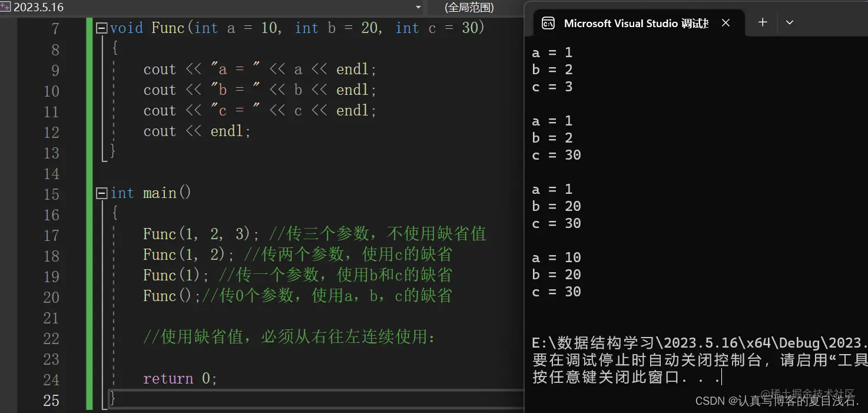This screenshot has width=868, height=413.
Task: Click the console text 按任意键关闭此窗口
Action: pyautogui.click(x=626, y=377)
